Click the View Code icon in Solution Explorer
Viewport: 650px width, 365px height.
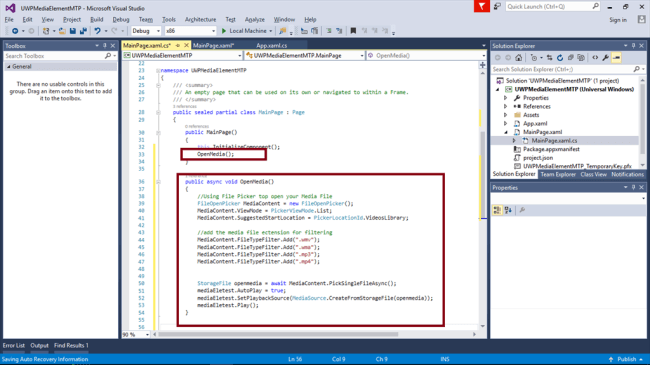[595, 58]
